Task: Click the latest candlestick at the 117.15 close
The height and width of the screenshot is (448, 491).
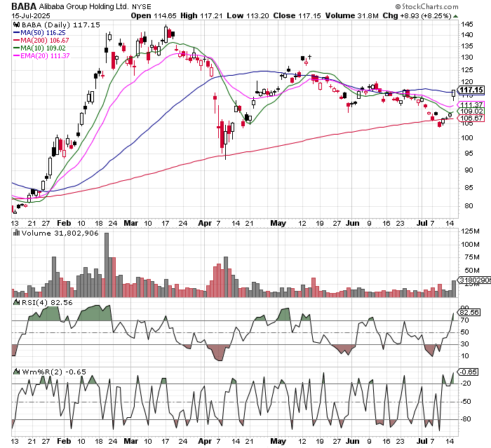Action: pos(453,94)
